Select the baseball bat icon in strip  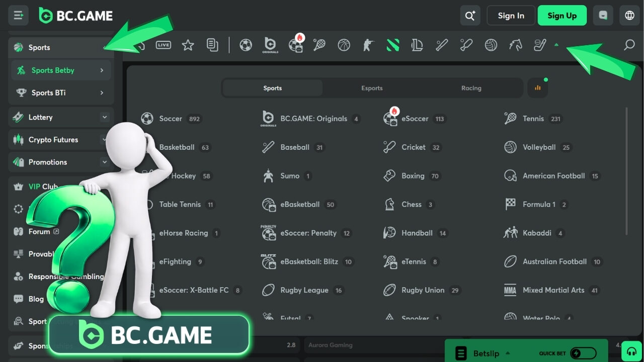point(442,45)
